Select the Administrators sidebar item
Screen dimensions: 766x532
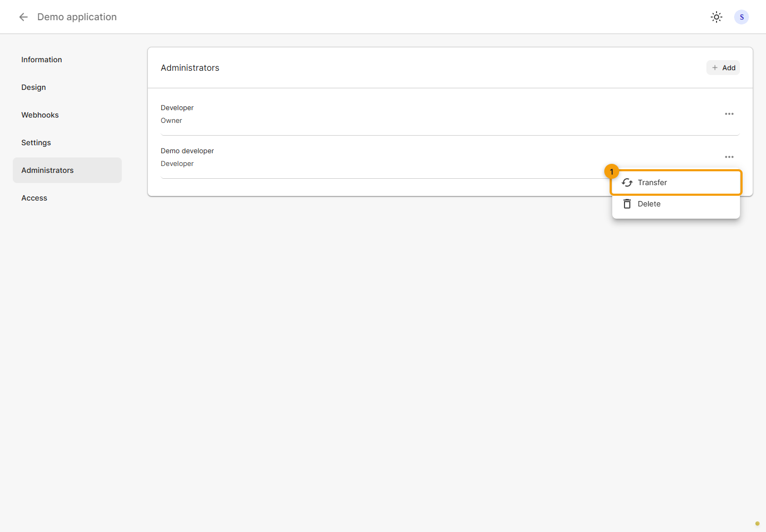point(67,170)
